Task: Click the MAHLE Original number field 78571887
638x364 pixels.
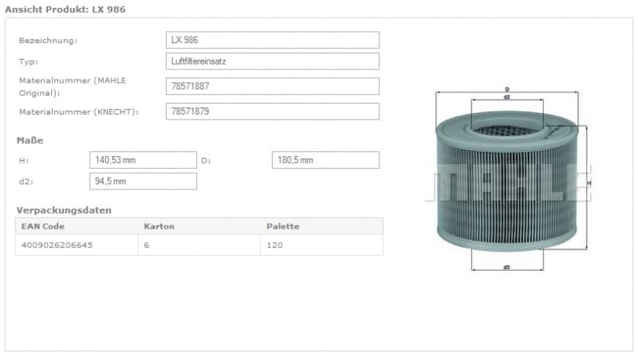Action: [x=273, y=86]
